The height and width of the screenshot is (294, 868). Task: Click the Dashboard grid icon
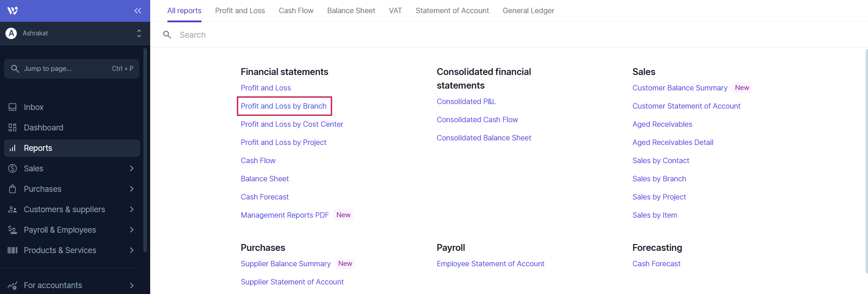tap(13, 128)
